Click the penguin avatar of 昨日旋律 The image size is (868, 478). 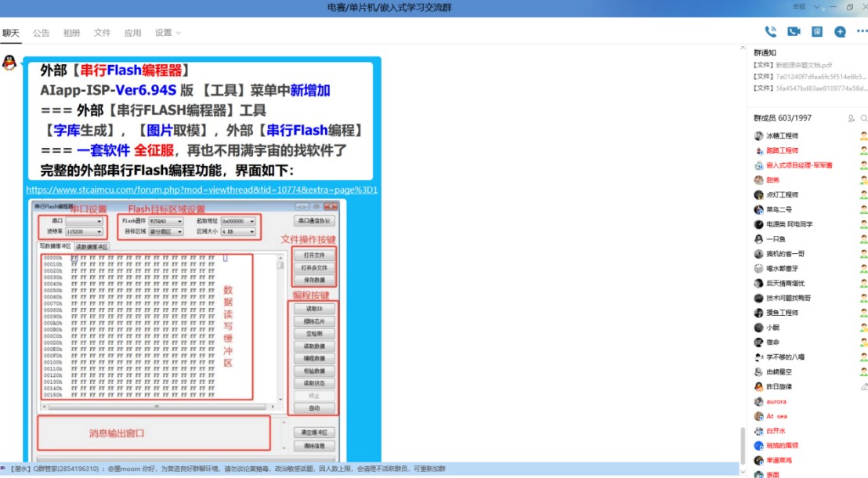tap(759, 386)
